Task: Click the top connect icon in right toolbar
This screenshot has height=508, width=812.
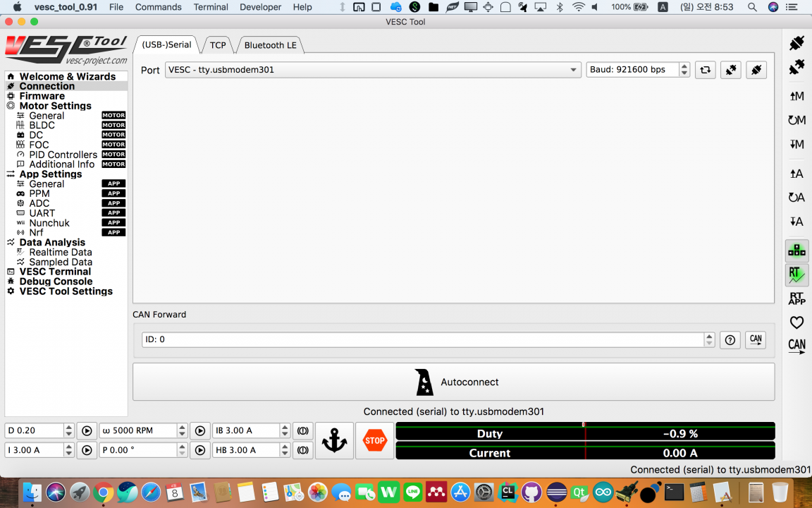Action: pos(796,43)
